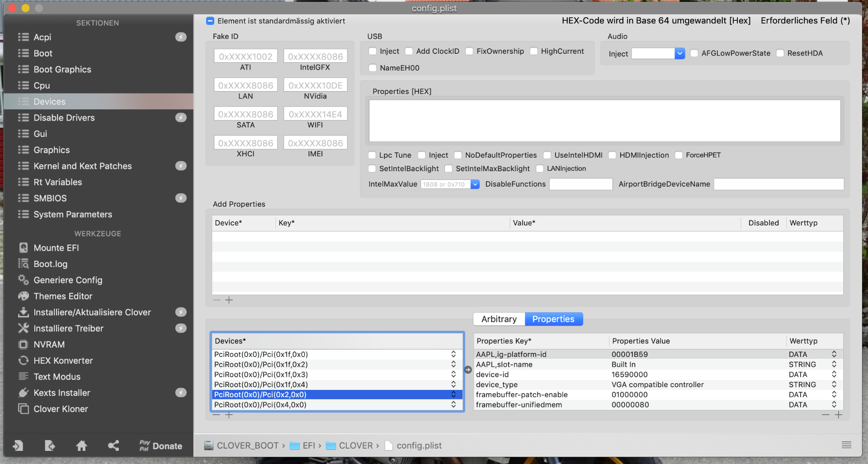Open the Audio Inject dropdown
This screenshot has height=464, width=868.
(679, 53)
